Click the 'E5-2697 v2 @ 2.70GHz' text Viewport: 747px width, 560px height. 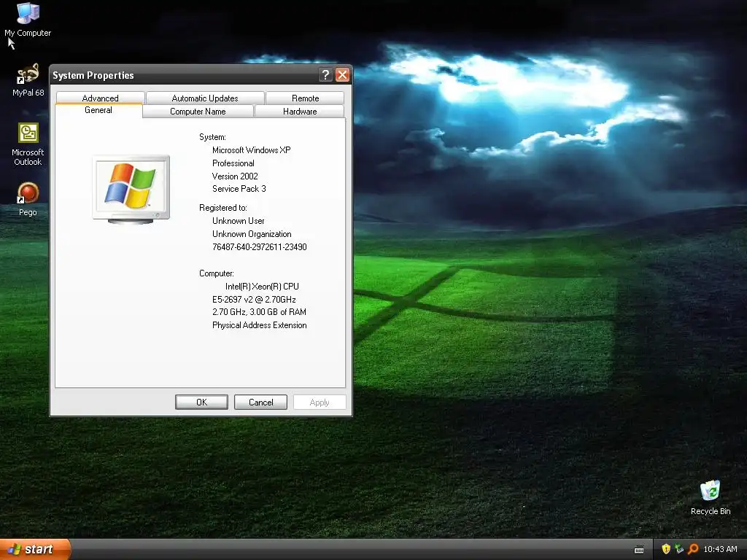point(254,300)
